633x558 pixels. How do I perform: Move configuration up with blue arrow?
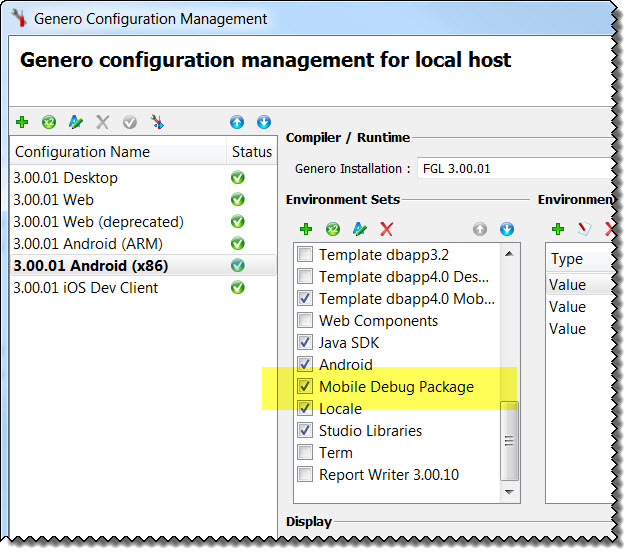(x=237, y=122)
